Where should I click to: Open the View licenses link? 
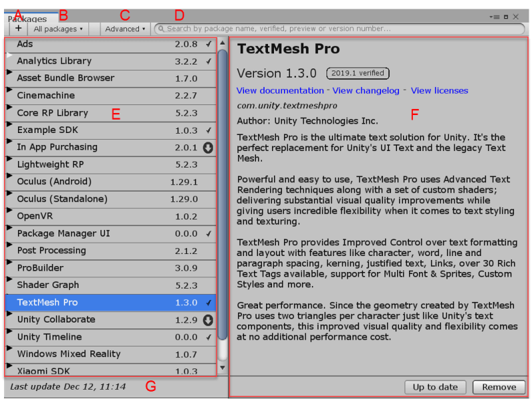[439, 90]
